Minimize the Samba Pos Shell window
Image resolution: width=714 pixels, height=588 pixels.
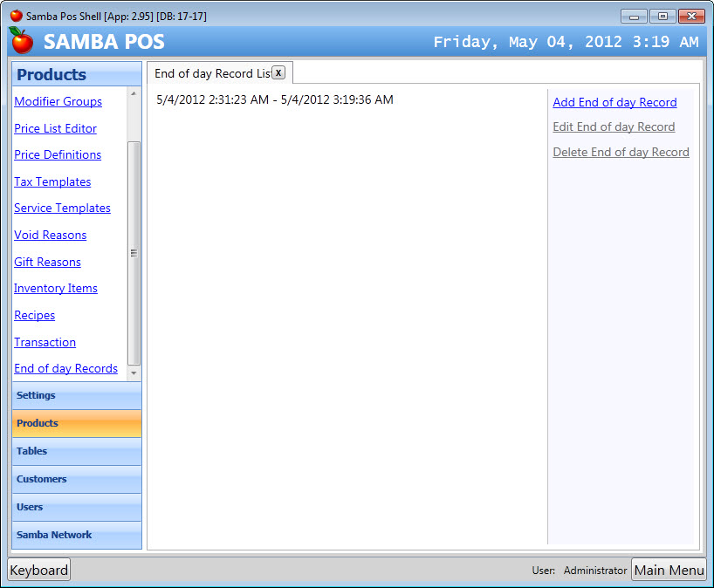634,17
